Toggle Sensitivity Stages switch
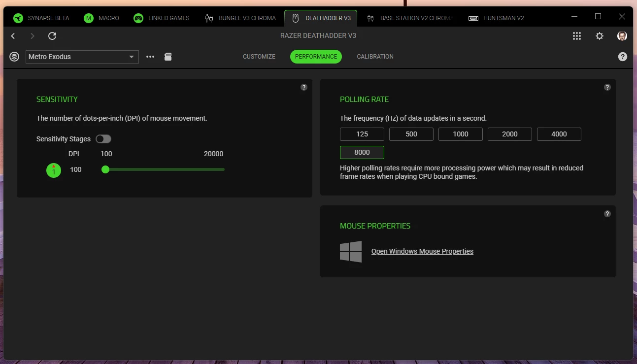637x364 pixels. pos(103,139)
